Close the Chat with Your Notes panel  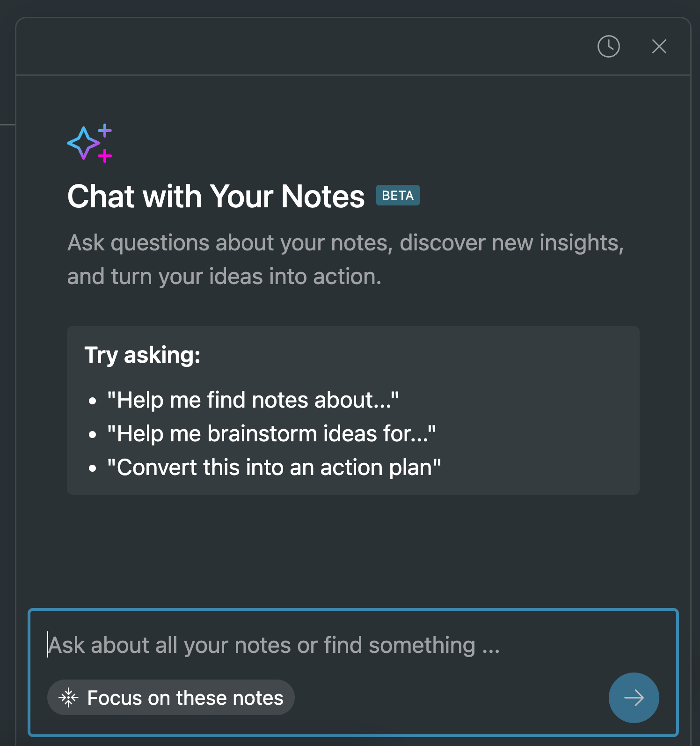coord(659,46)
